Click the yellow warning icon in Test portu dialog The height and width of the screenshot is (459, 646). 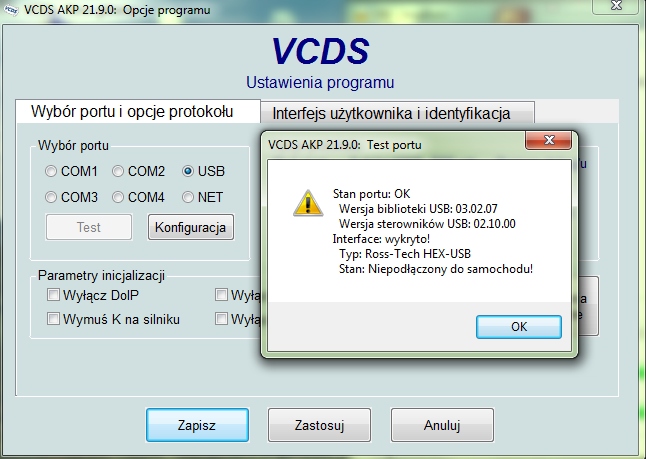coord(308,203)
